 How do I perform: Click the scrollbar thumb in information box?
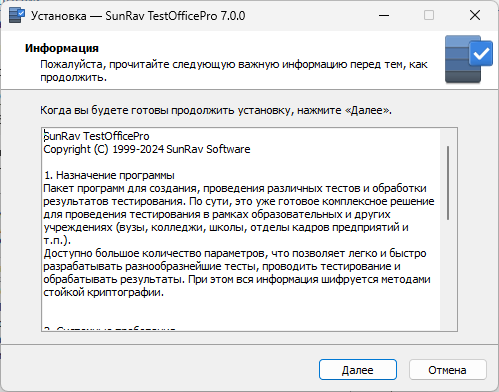coord(448,183)
